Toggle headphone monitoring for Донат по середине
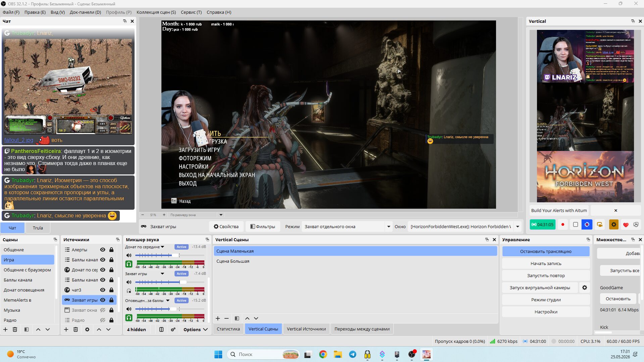Screen dimensions: 644x362 point(129,264)
